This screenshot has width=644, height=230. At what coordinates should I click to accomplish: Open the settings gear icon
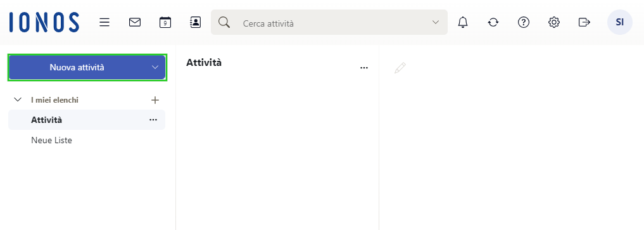coord(554,22)
